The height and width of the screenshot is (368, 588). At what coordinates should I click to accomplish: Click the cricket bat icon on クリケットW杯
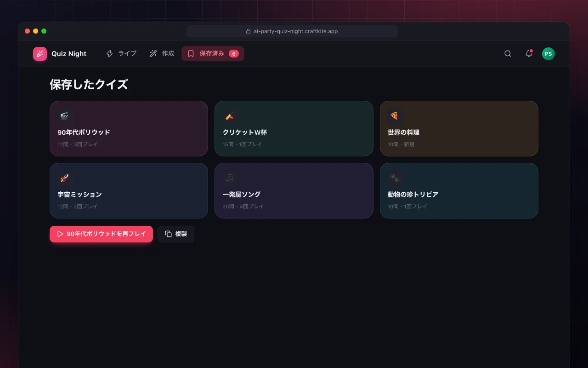[230, 116]
